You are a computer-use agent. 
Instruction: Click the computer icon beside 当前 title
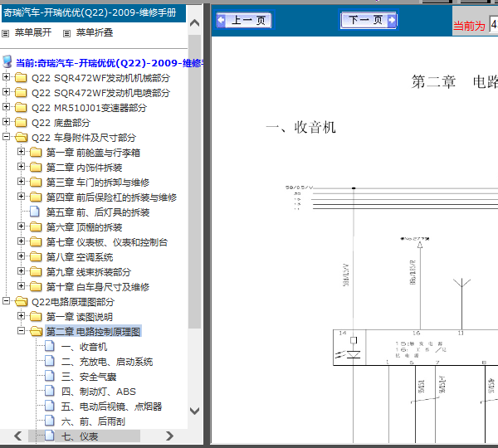(x=7, y=61)
